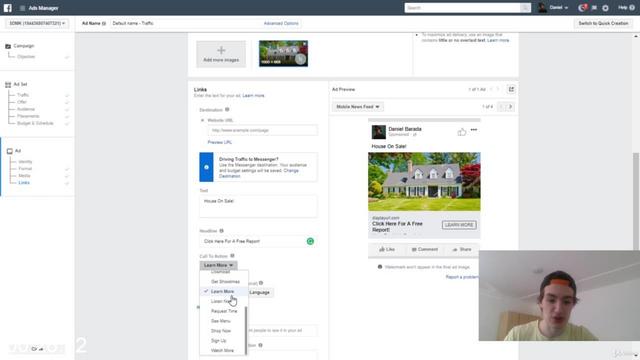Click the LEARN MORE button in ad preview
This screenshot has height=360, width=640.
click(459, 225)
